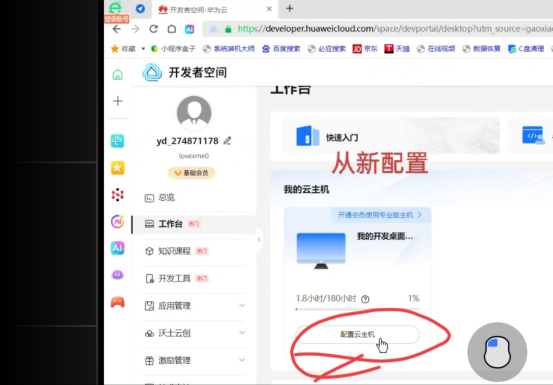
Task: Click the code card icon at right
Action: click(x=533, y=135)
